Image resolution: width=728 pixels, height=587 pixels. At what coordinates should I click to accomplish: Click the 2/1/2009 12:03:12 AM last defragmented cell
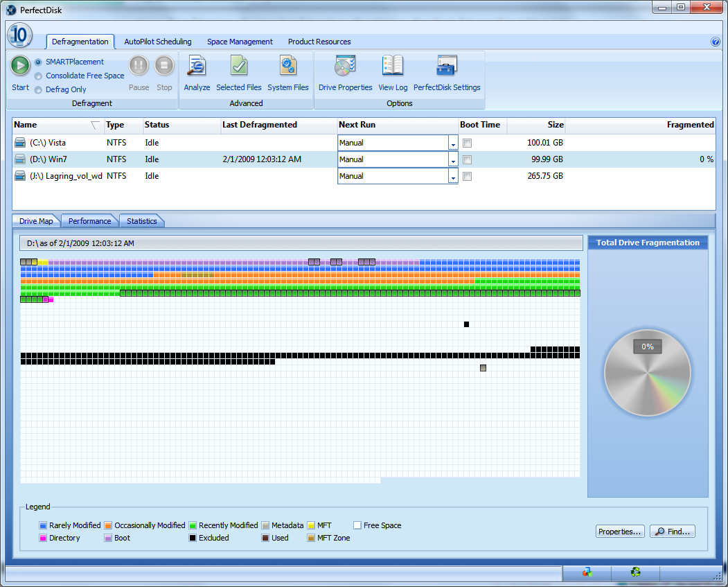point(262,159)
